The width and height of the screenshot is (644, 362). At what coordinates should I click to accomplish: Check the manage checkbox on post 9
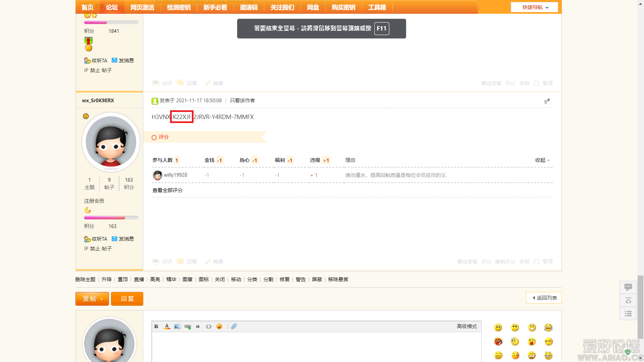tap(536, 262)
